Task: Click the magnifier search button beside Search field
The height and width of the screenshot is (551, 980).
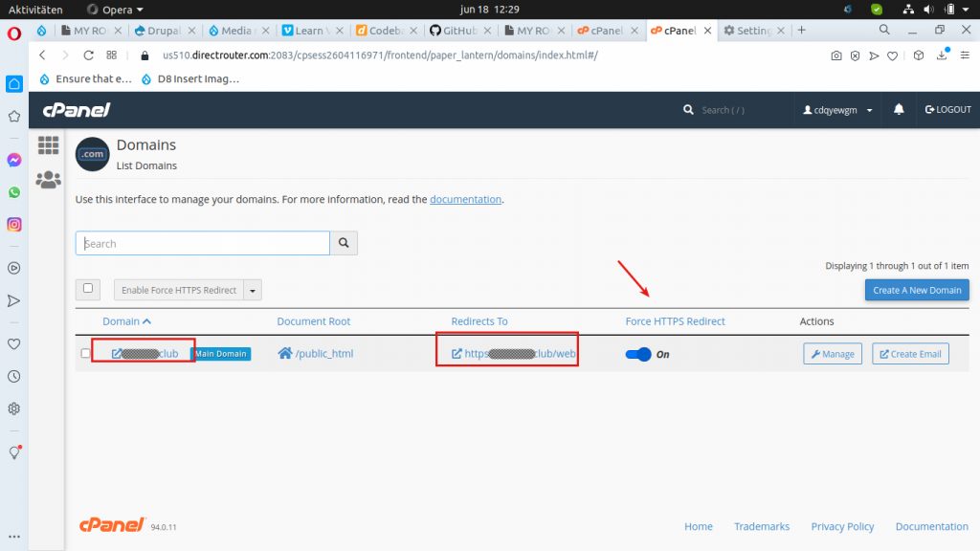Action: [x=344, y=244]
